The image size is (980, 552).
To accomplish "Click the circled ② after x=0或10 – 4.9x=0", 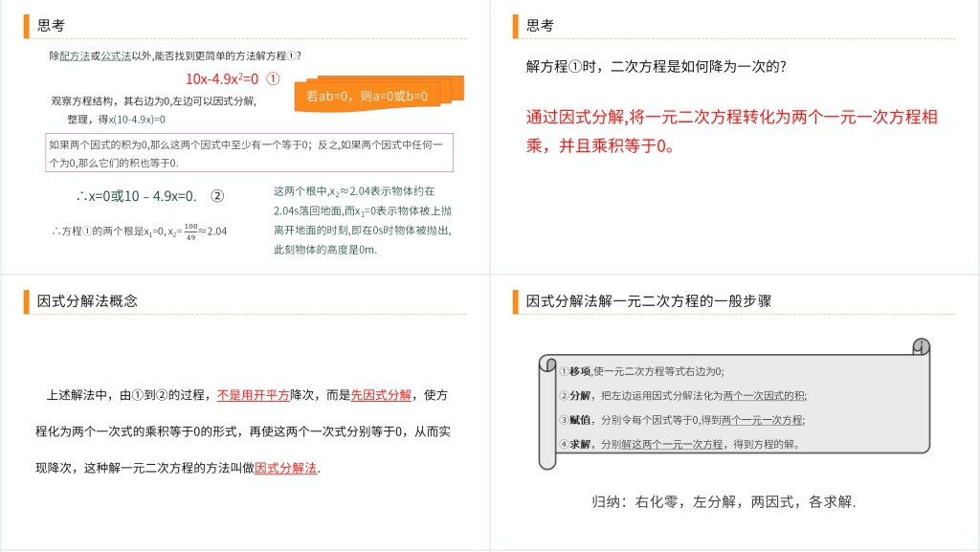I will [217, 196].
